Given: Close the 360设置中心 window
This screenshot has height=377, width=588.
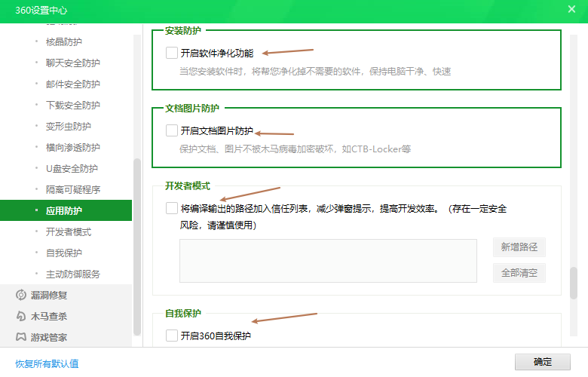Looking at the screenshot, I should (571, 9).
